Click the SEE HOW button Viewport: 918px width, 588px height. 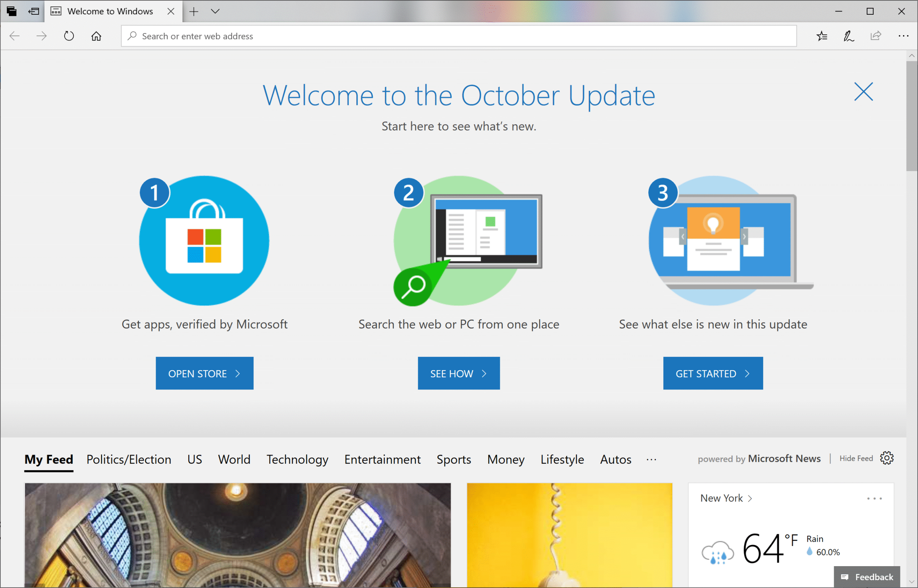pyautogui.click(x=459, y=373)
